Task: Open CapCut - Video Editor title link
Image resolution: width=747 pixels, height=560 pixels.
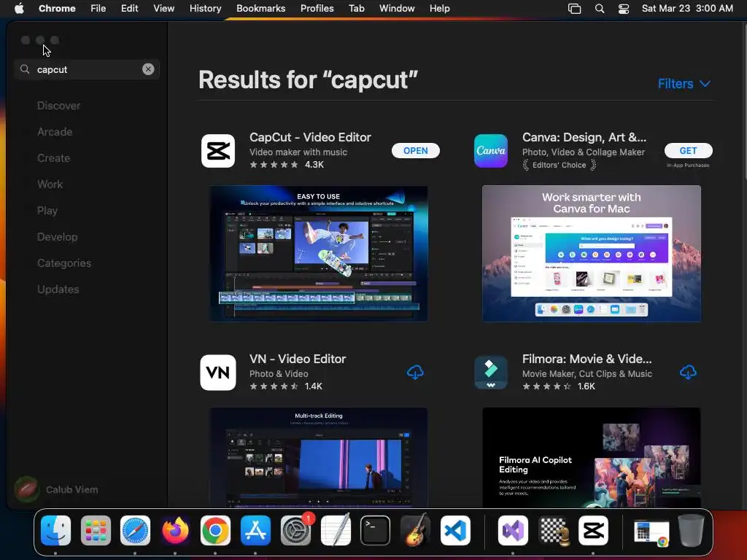Action: click(310, 137)
